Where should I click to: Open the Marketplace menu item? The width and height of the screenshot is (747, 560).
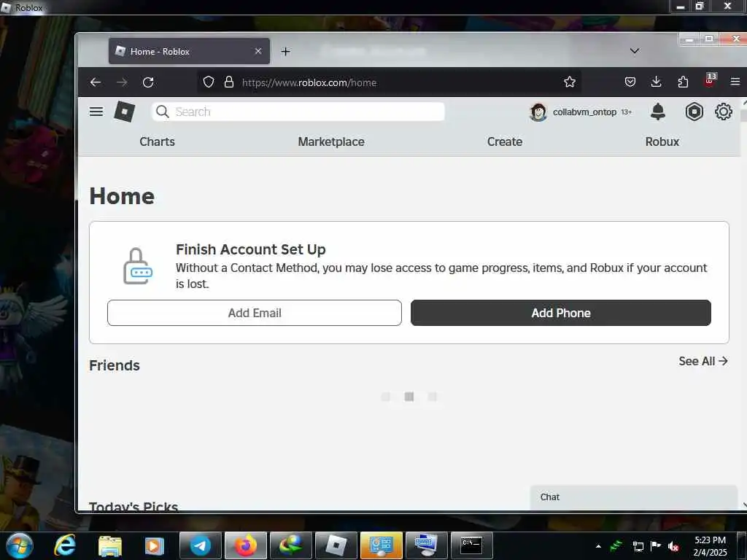coord(331,141)
